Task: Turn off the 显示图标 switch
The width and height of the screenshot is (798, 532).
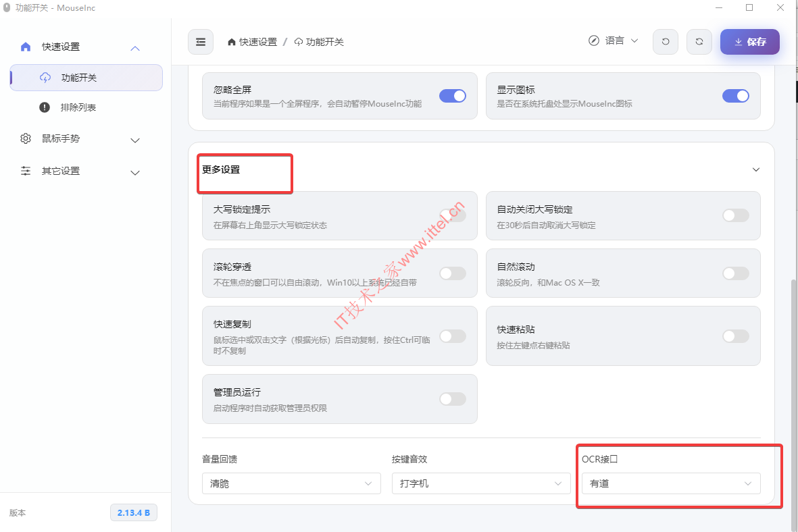Action: point(735,96)
